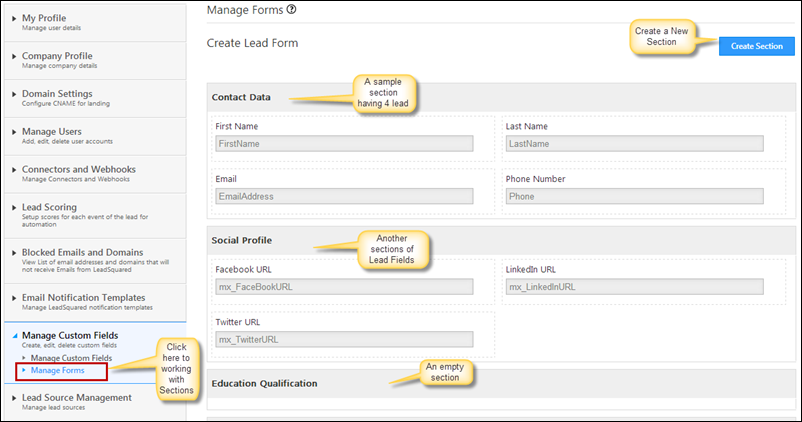Select the Manage Custom Fields sub-link
The height and width of the screenshot is (422, 802).
tap(71, 357)
